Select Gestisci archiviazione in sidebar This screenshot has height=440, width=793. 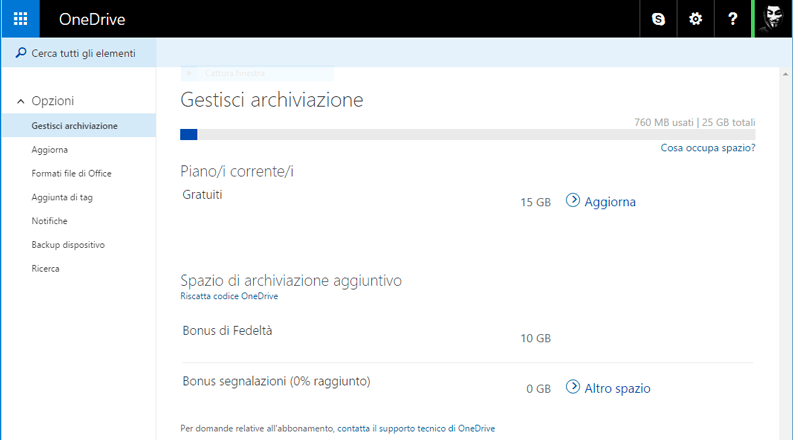74,126
